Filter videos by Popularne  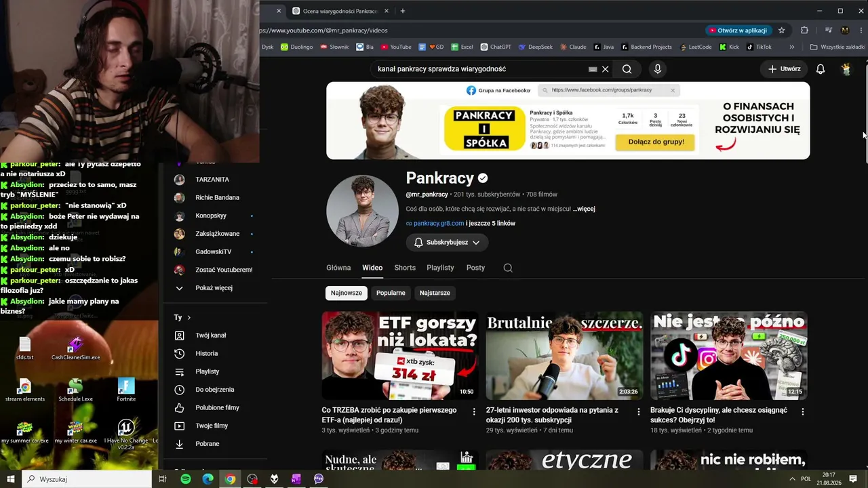[x=391, y=293]
